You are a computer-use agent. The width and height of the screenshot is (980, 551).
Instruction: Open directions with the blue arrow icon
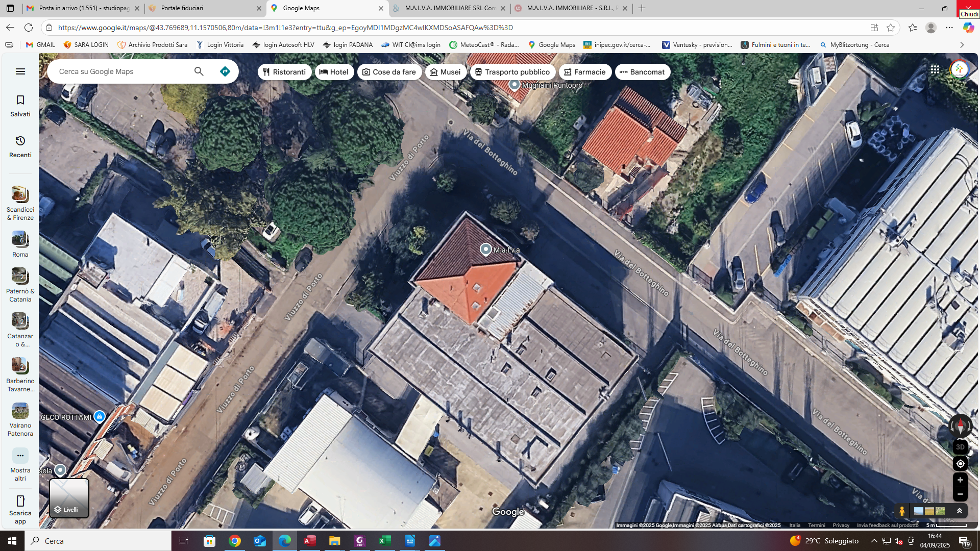tap(225, 71)
